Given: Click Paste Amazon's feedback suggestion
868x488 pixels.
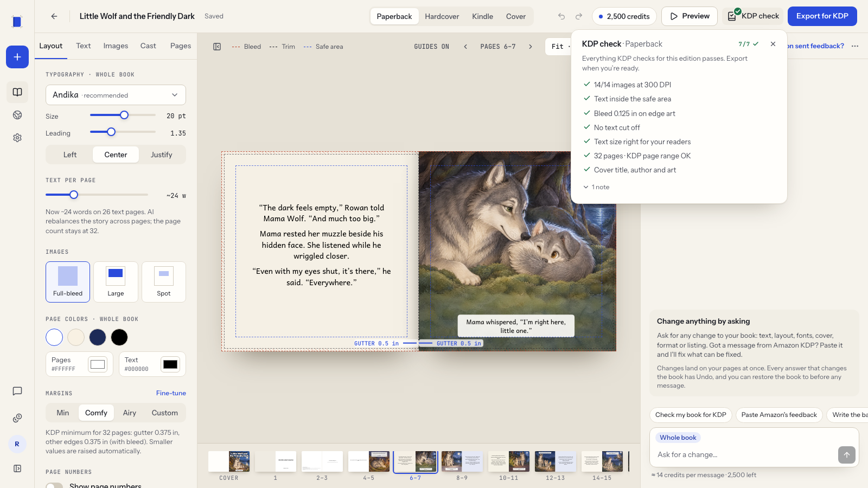Looking at the screenshot, I should pos(779,415).
